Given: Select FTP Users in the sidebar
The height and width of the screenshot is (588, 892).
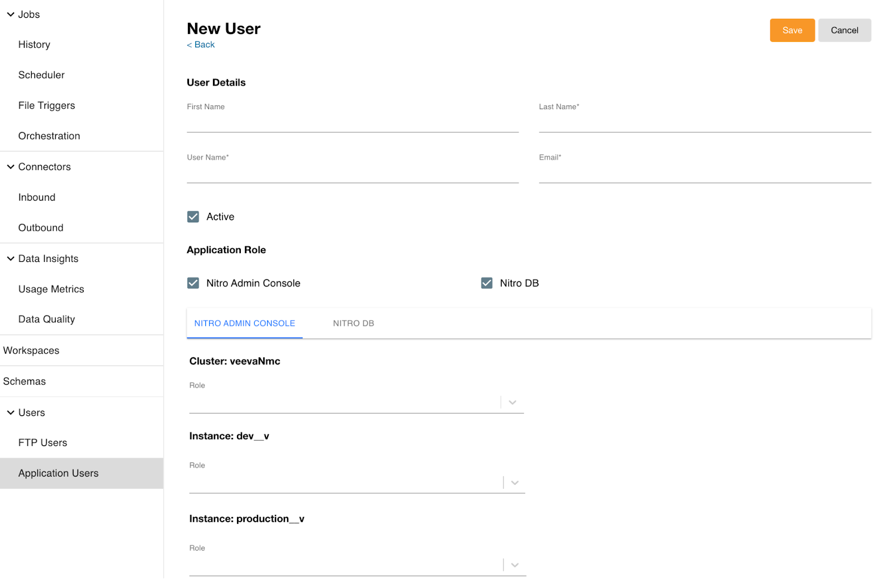Looking at the screenshot, I should pos(42,443).
